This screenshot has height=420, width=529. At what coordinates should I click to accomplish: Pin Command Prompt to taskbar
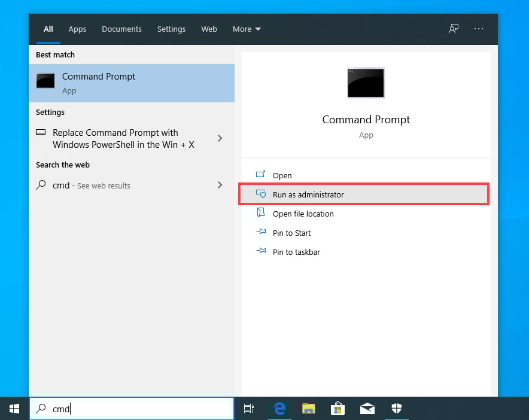click(x=296, y=252)
